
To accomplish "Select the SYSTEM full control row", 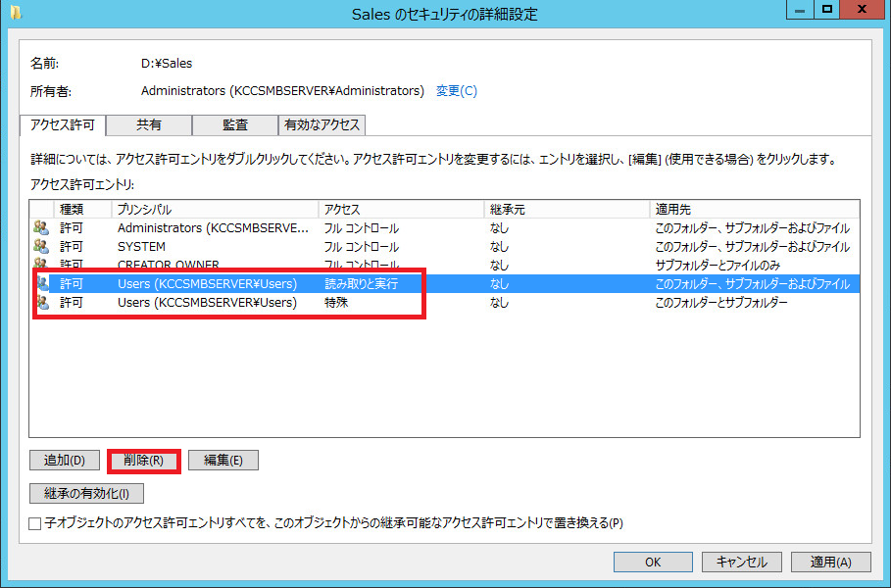I will pyautogui.click(x=294, y=246).
